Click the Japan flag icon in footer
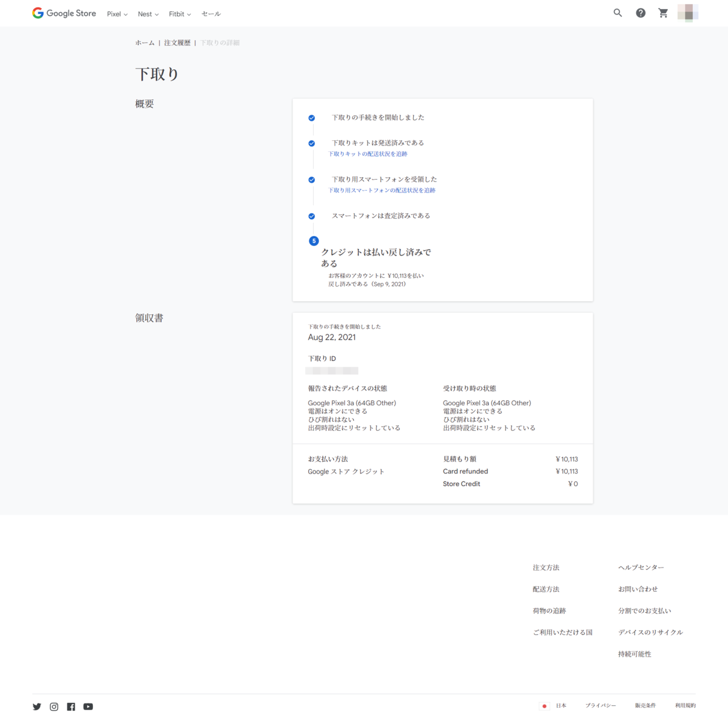 pyautogui.click(x=544, y=706)
